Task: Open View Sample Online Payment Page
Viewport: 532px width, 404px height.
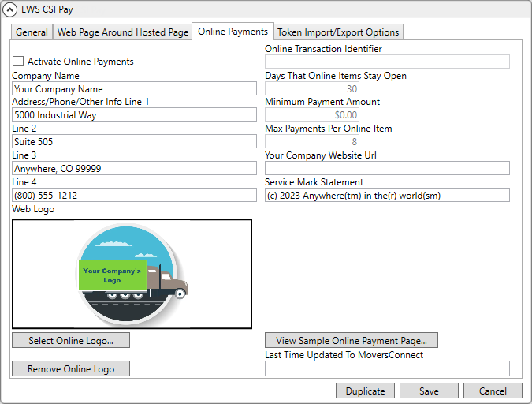Action: pyautogui.click(x=352, y=340)
